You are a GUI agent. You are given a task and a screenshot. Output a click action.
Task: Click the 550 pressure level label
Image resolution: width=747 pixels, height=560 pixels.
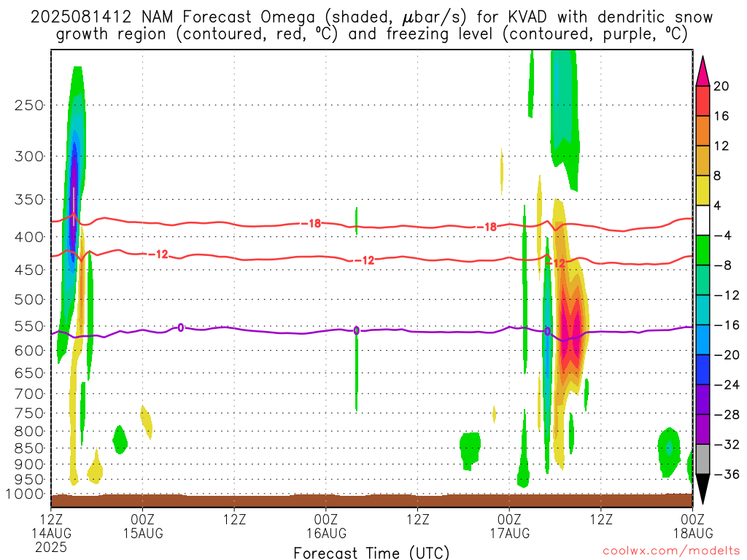click(x=29, y=326)
